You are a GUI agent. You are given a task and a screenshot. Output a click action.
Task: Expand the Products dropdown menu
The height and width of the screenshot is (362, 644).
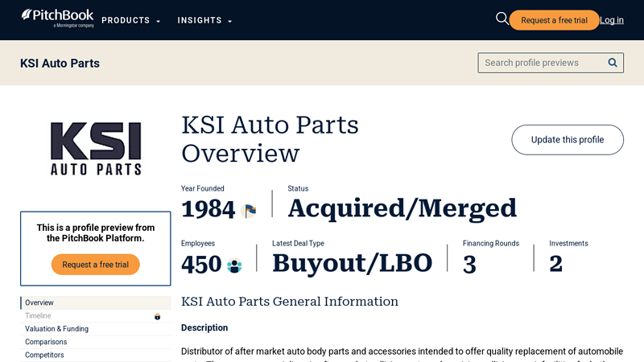coord(130,20)
